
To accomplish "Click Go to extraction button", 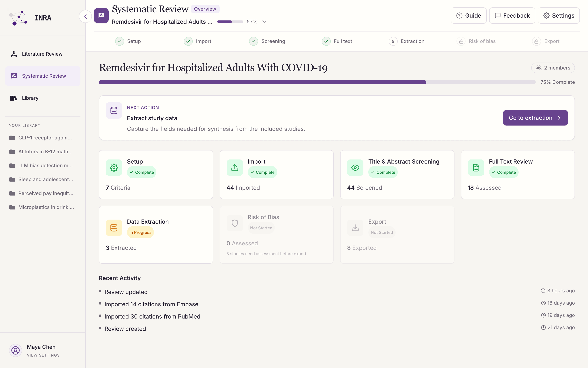I will click(535, 118).
